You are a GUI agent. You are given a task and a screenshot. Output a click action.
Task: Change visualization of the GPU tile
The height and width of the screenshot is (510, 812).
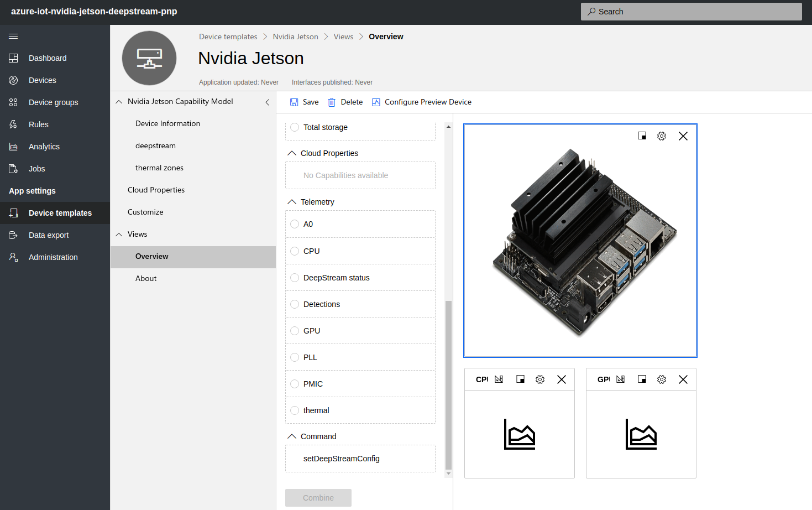(x=621, y=379)
